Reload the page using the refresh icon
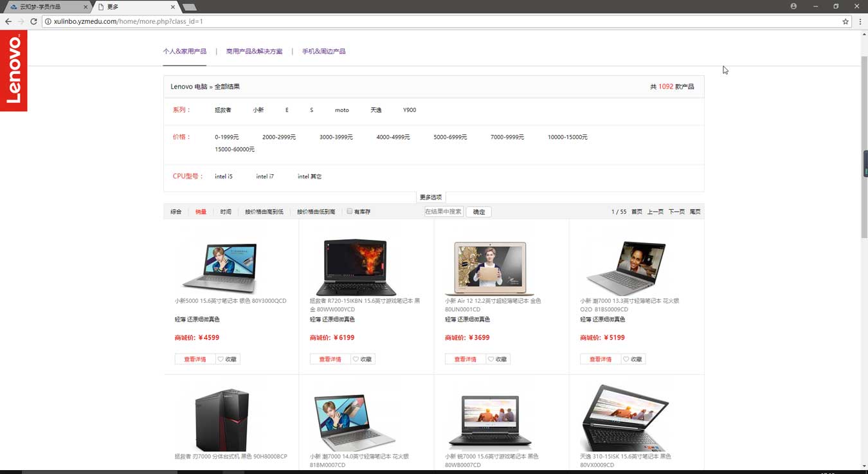This screenshot has height=474, width=868. pos(33,21)
